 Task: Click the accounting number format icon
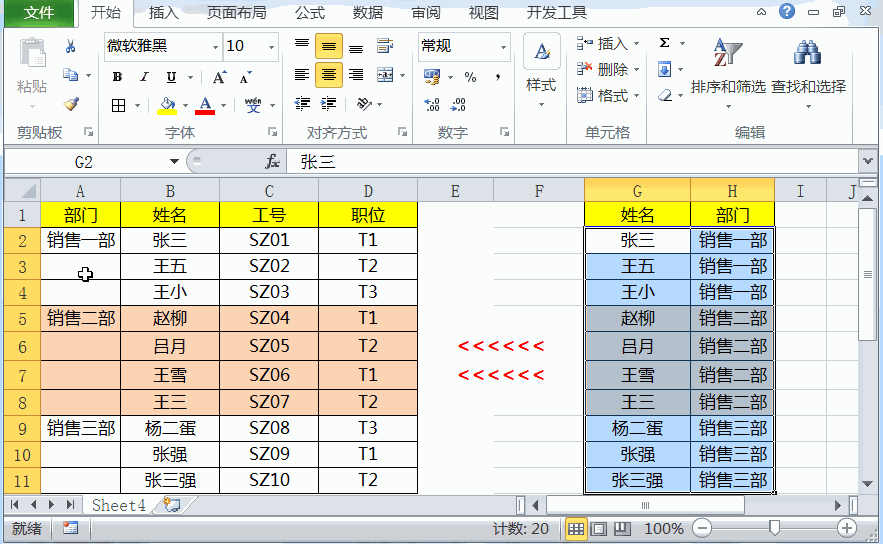(432, 77)
